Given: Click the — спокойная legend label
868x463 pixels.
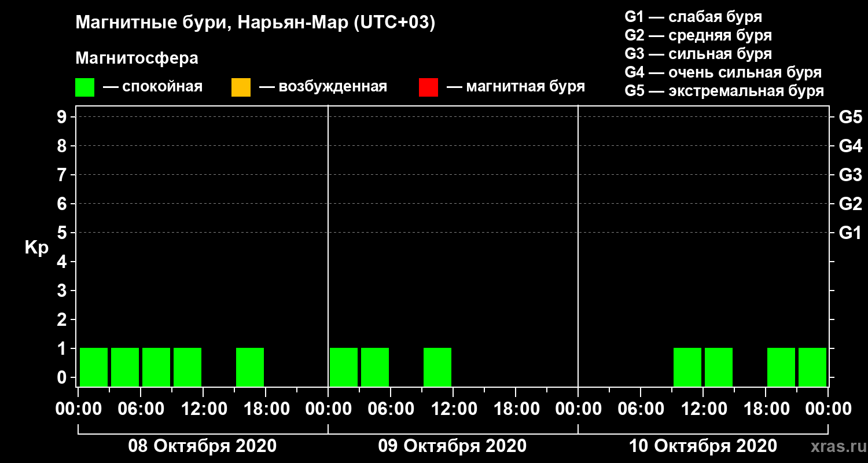Looking at the screenshot, I should pyautogui.click(x=153, y=87).
